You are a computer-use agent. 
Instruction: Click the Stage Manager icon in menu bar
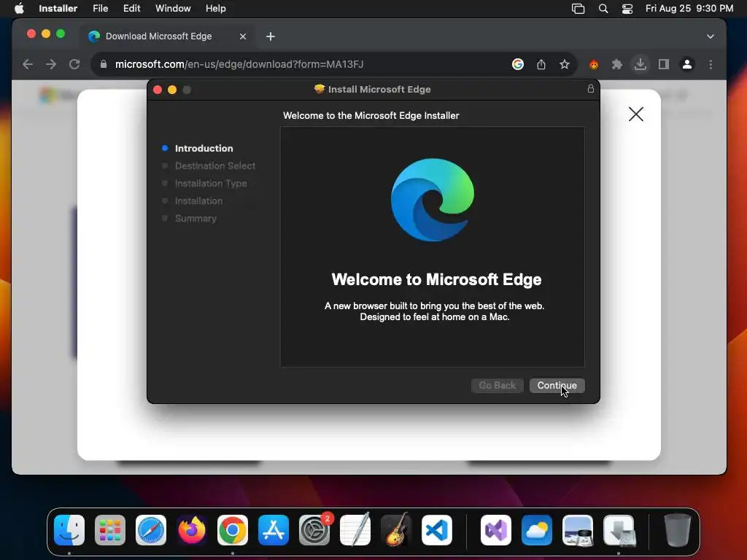578,9
